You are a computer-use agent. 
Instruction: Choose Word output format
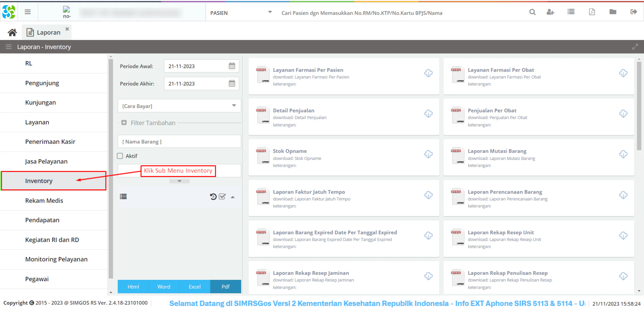[164, 287]
